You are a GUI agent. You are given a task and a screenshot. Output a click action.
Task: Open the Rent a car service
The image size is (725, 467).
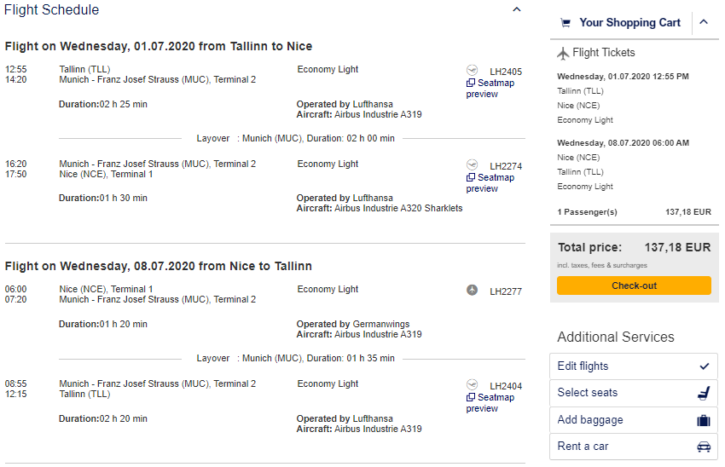coord(633,447)
